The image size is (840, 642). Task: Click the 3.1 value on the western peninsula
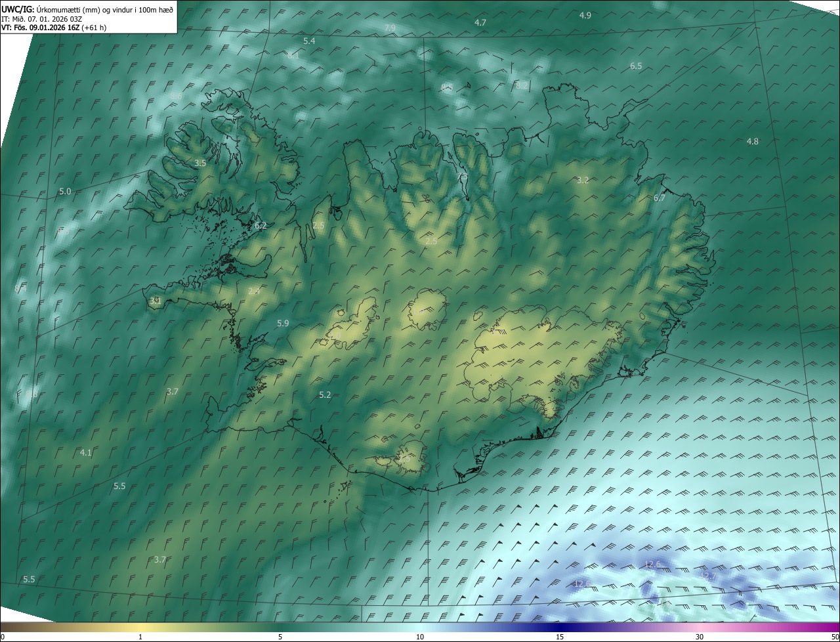tap(156, 300)
